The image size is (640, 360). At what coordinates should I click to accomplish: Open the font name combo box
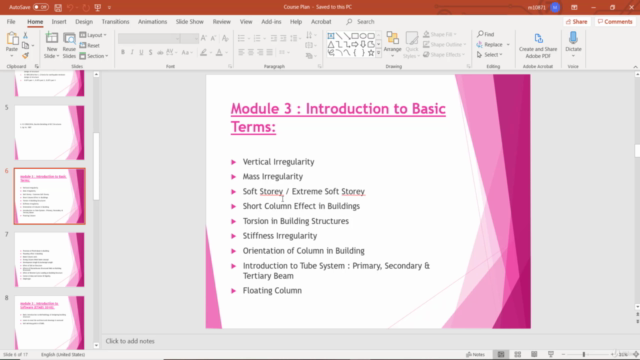pyautogui.click(x=149, y=38)
